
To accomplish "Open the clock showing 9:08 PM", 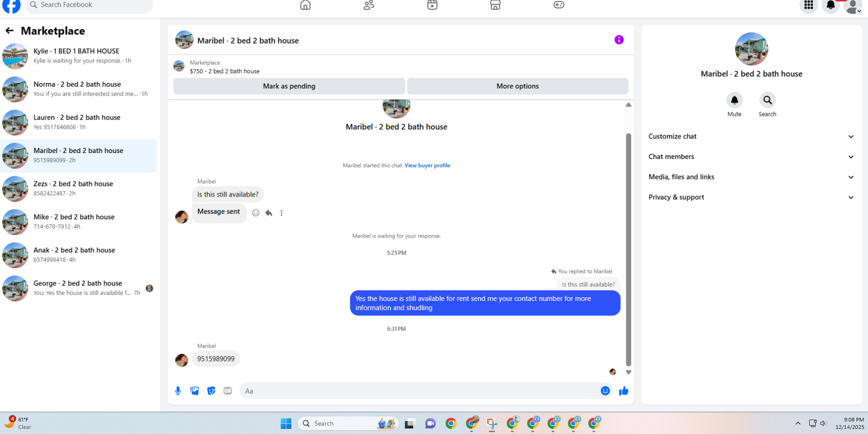I will [850, 423].
